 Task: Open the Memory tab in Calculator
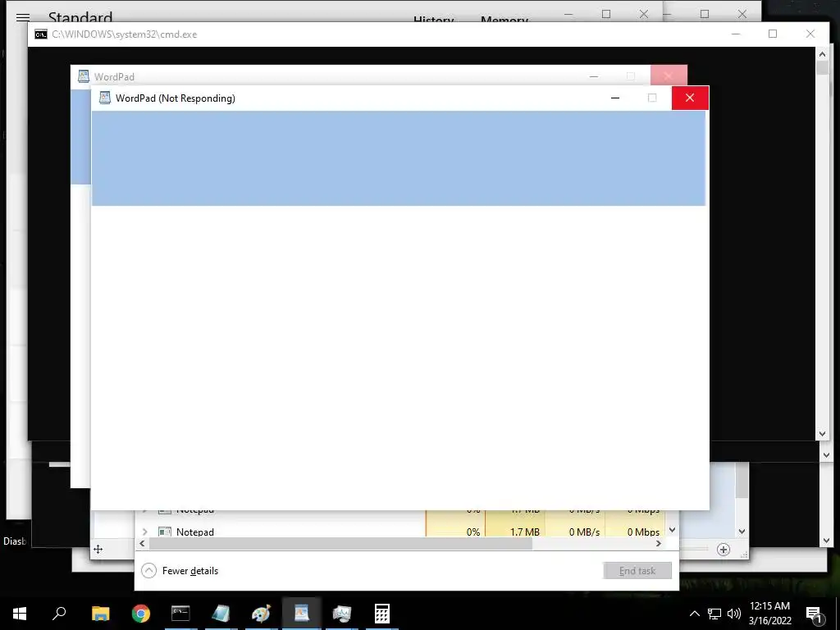[504, 21]
